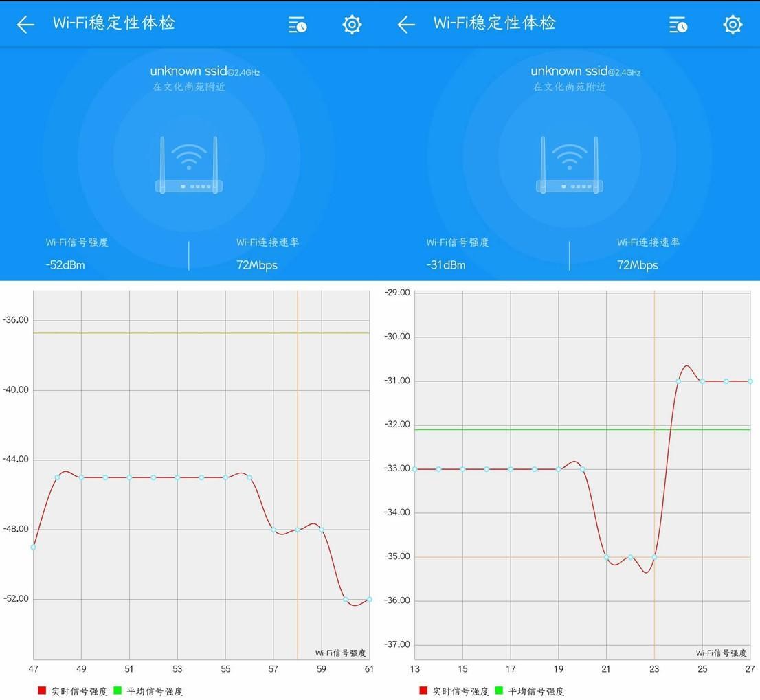Click the 在文化尚苑附近 location text
Screen dimensions: 760x700
189,87
